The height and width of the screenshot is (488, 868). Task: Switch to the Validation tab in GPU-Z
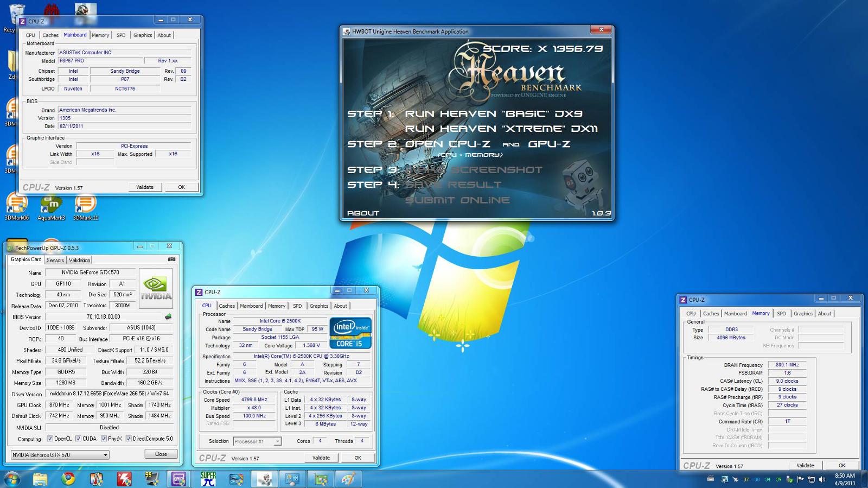pos(79,260)
